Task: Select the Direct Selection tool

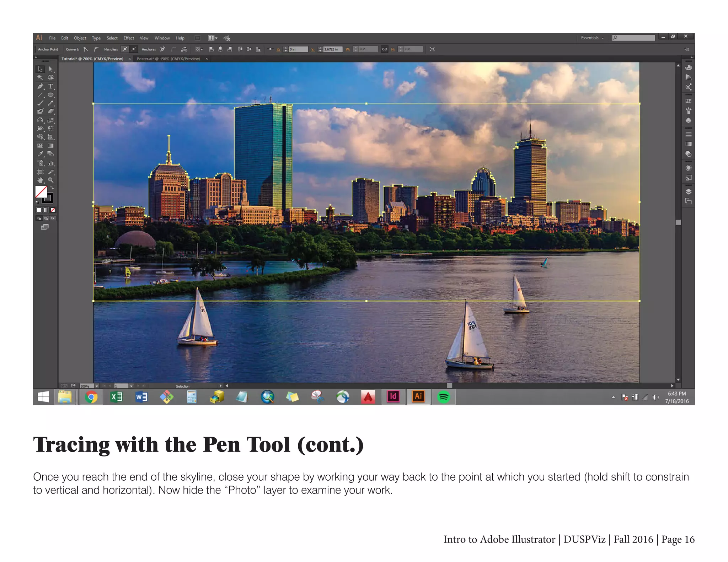Action: [51, 69]
